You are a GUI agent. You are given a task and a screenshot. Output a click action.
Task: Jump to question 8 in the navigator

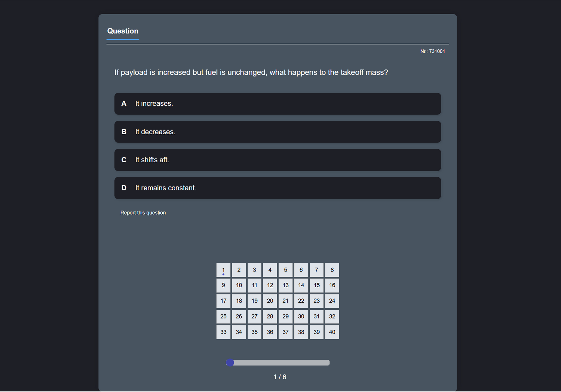pyautogui.click(x=332, y=270)
